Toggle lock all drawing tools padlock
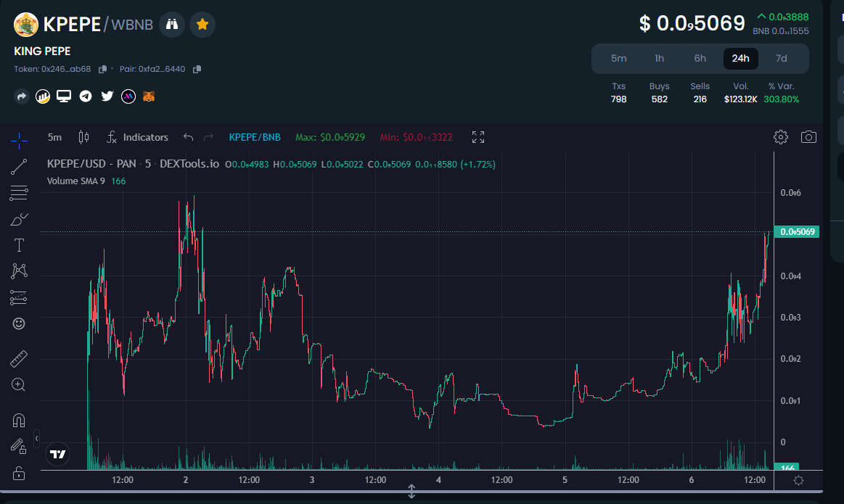Image resolution: width=844 pixels, height=504 pixels. (19, 473)
